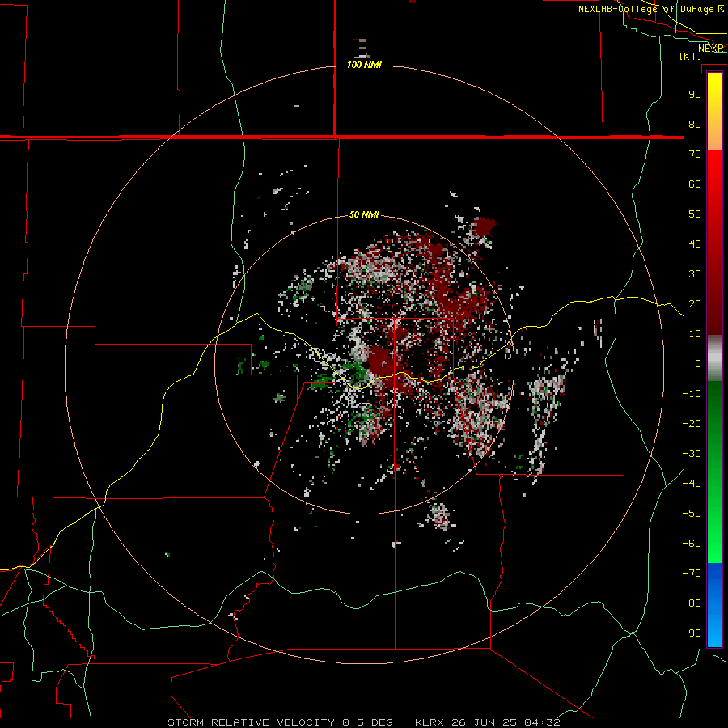Click the [KT] units label
The width and height of the screenshot is (728, 728).
tap(691, 56)
